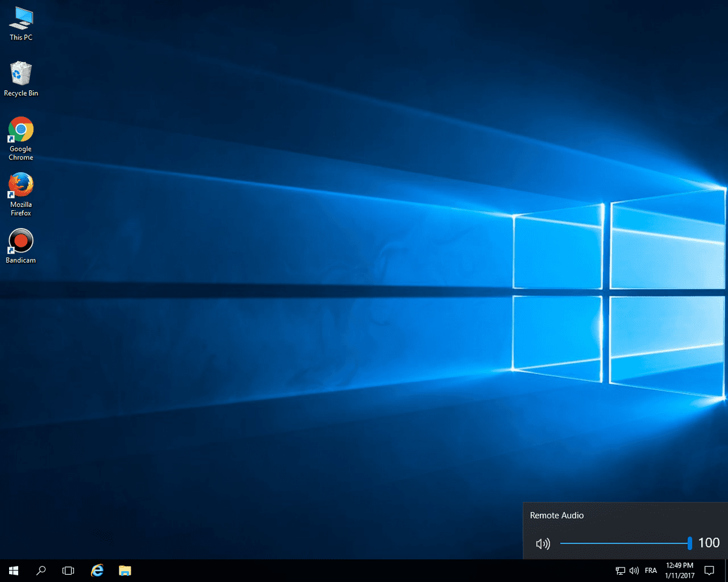Click the volume level number 100
728x582 pixels.
point(709,543)
